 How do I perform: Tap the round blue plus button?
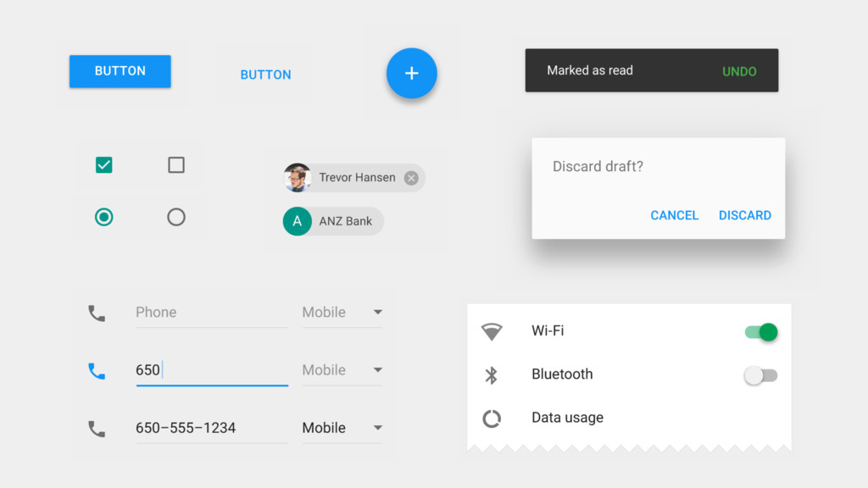[411, 73]
